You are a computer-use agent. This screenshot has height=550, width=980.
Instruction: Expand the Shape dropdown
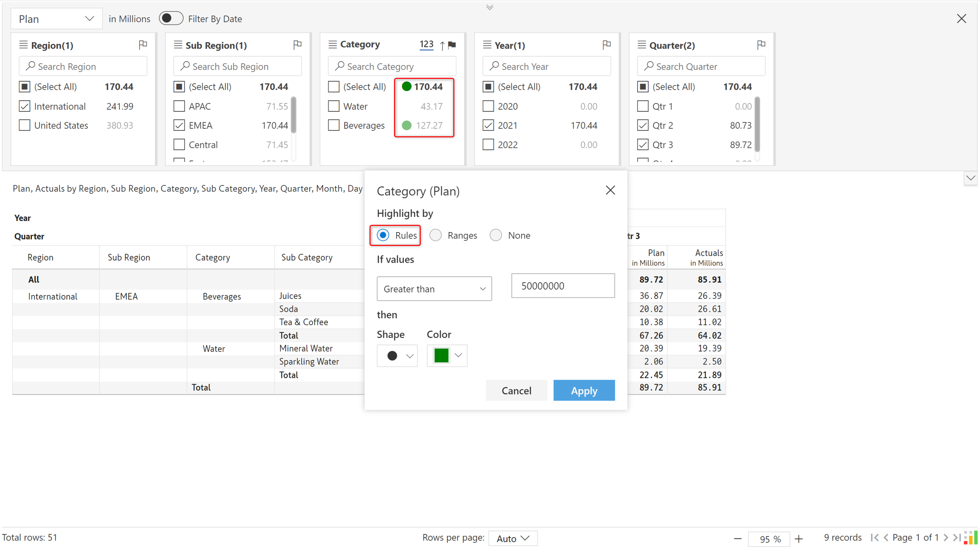pyautogui.click(x=397, y=356)
